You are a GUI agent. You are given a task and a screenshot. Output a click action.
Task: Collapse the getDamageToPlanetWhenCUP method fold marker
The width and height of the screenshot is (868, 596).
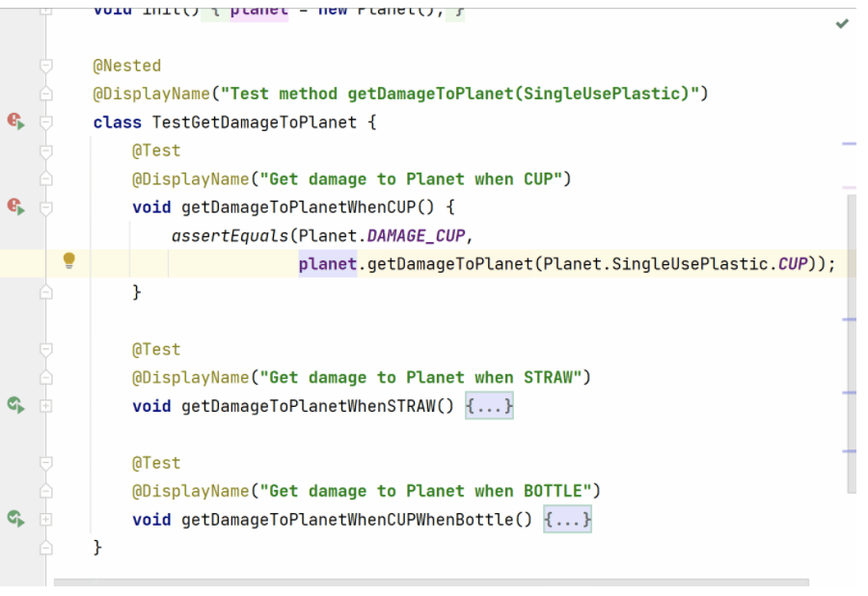coord(45,207)
